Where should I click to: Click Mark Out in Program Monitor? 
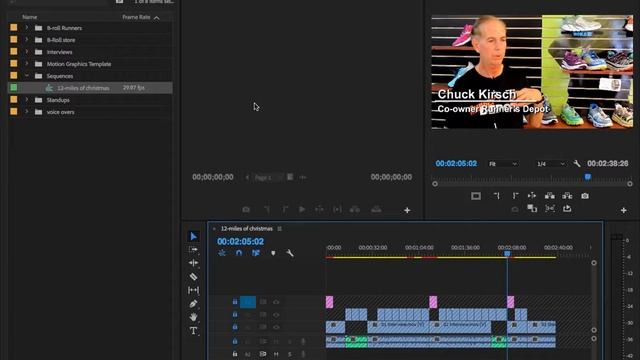coord(515,196)
